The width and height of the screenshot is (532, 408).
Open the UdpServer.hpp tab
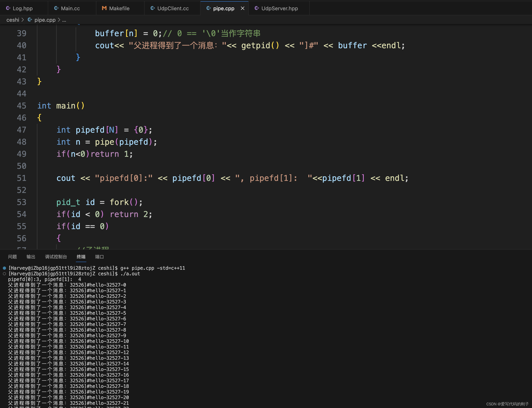coord(279,8)
